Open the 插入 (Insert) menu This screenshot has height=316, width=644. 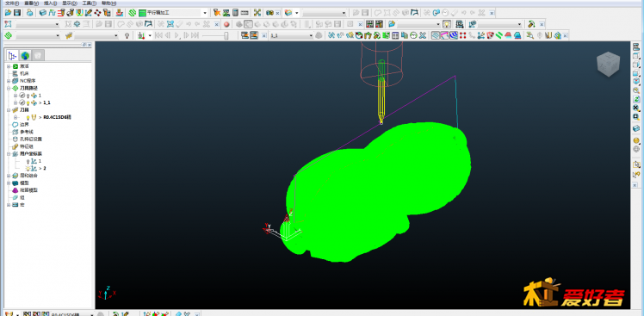(51, 3)
